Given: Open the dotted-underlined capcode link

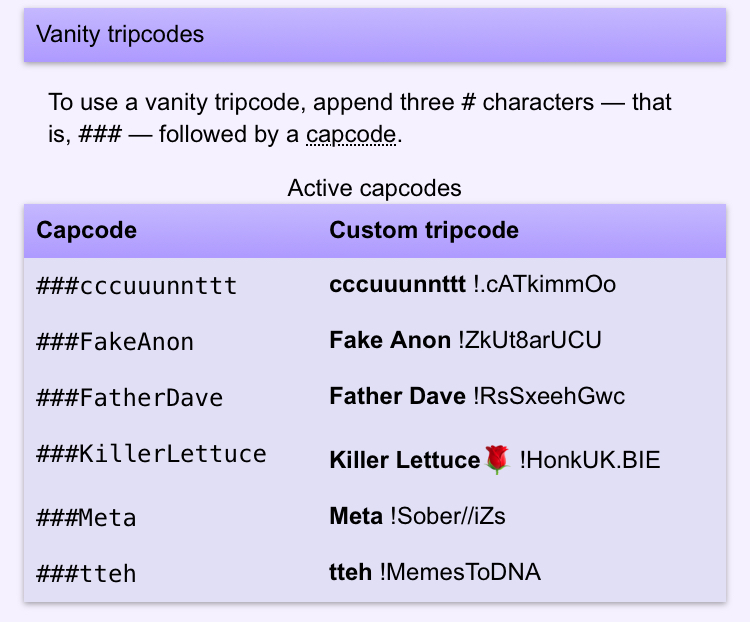Looking at the screenshot, I should (351, 135).
